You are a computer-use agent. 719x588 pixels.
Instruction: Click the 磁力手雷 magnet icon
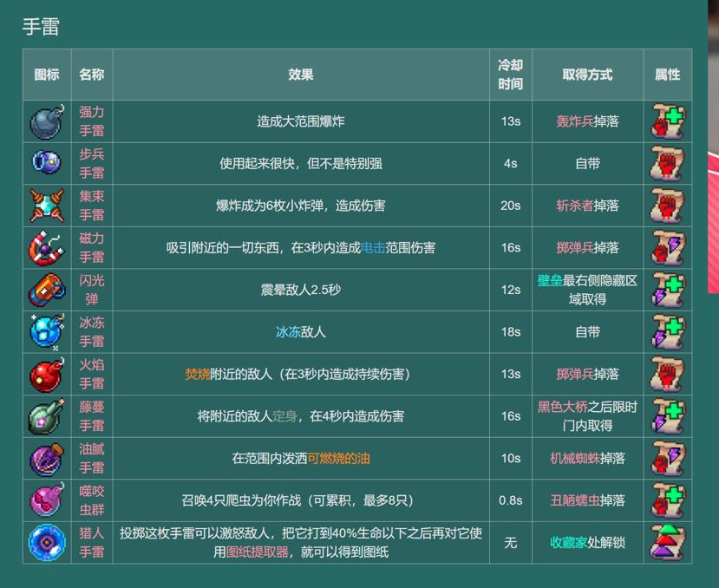tap(47, 248)
